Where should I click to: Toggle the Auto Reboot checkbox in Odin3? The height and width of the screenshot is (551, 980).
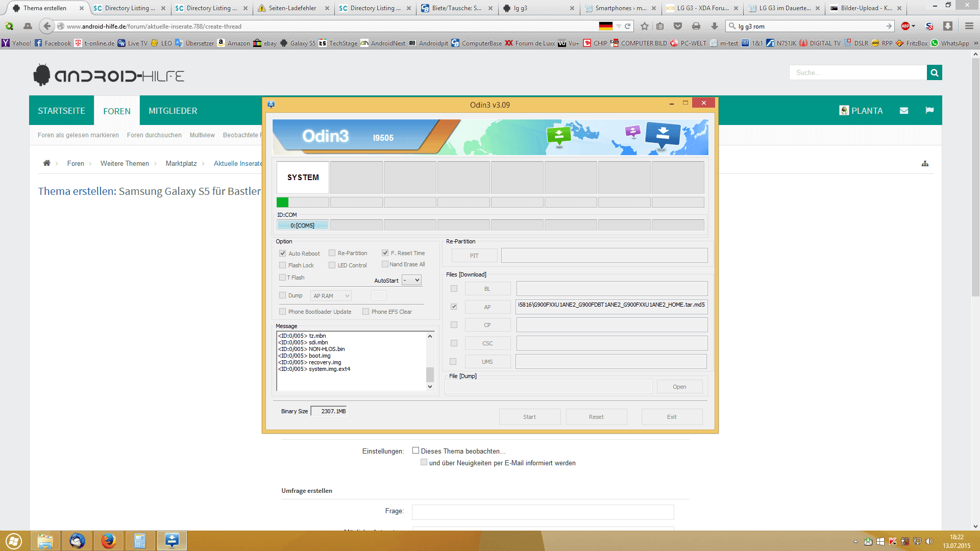coord(282,254)
